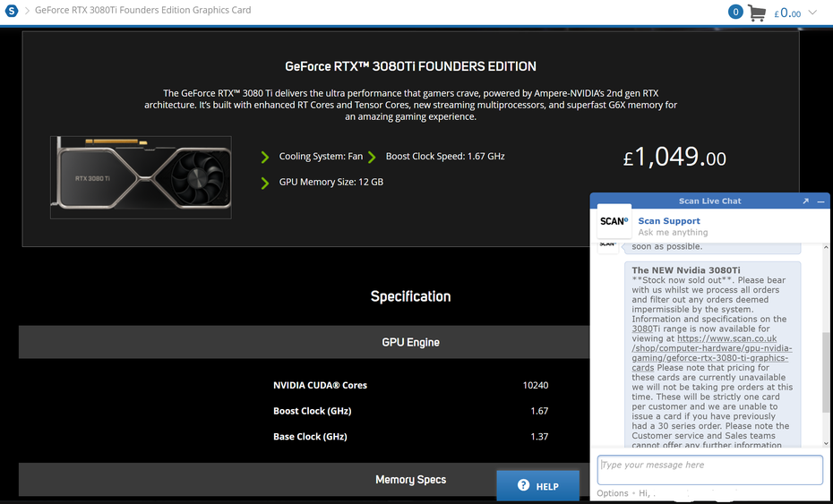The height and width of the screenshot is (504, 833).
Task: Click the GeForce RTX 3080Ti breadcrumb link
Action: pos(143,10)
